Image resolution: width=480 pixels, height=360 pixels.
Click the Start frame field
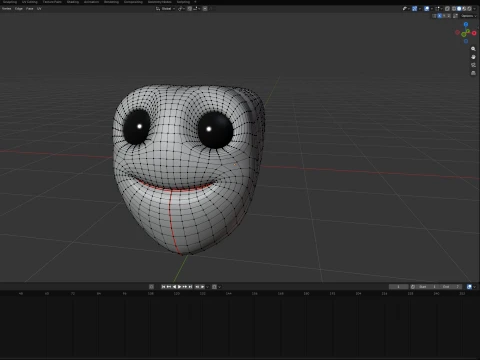(426, 287)
